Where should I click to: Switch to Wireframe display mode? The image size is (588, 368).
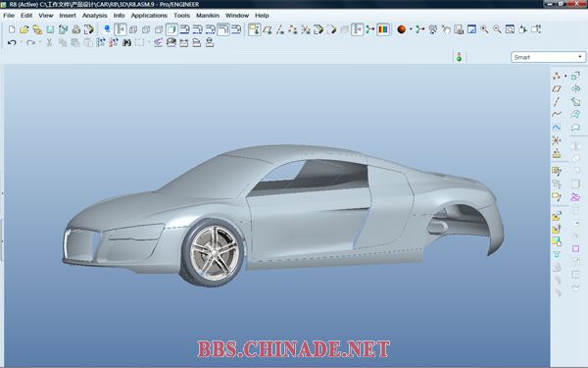[x=133, y=29]
